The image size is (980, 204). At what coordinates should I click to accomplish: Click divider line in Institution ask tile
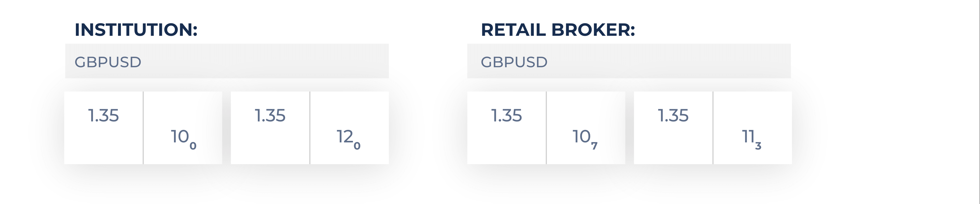tap(310, 128)
